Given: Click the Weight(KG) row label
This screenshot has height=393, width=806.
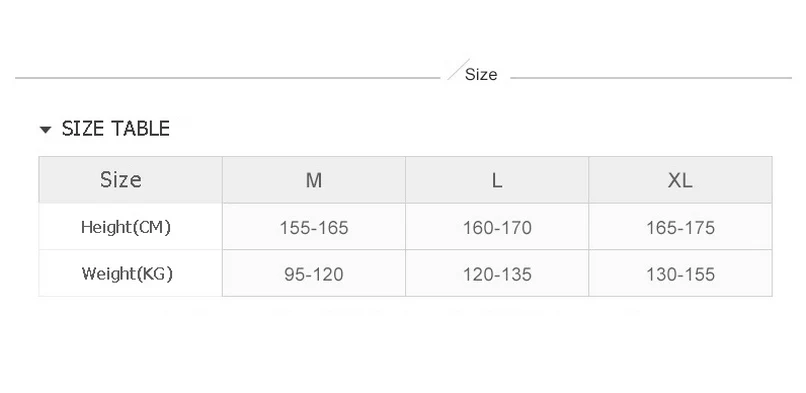Looking at the screenshot, I should pos(127,273).
